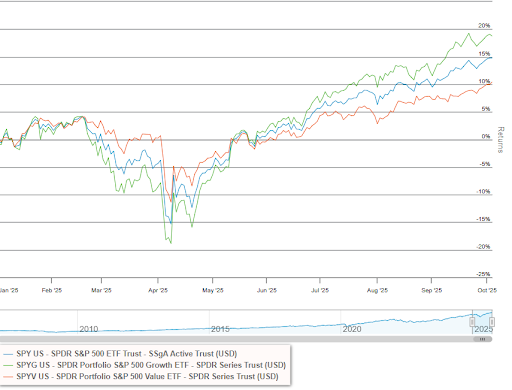The width and height of the screenshot is (512, 390).
Task: Click the -15% y-axis label
Action: click(484, 219)
